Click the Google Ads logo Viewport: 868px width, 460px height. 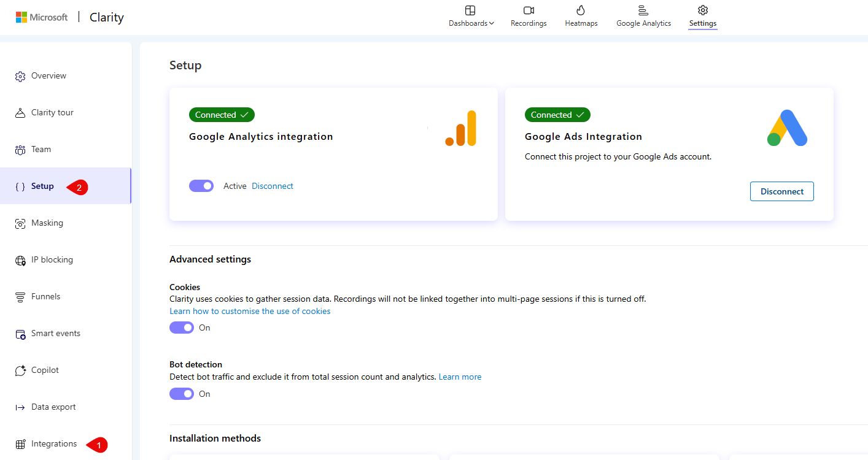787,128
